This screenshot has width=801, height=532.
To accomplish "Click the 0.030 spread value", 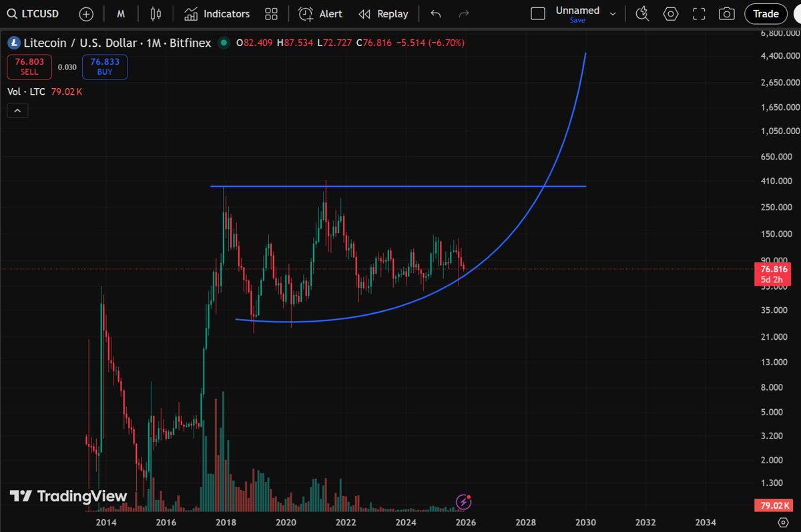I will [x=67, y=67].
